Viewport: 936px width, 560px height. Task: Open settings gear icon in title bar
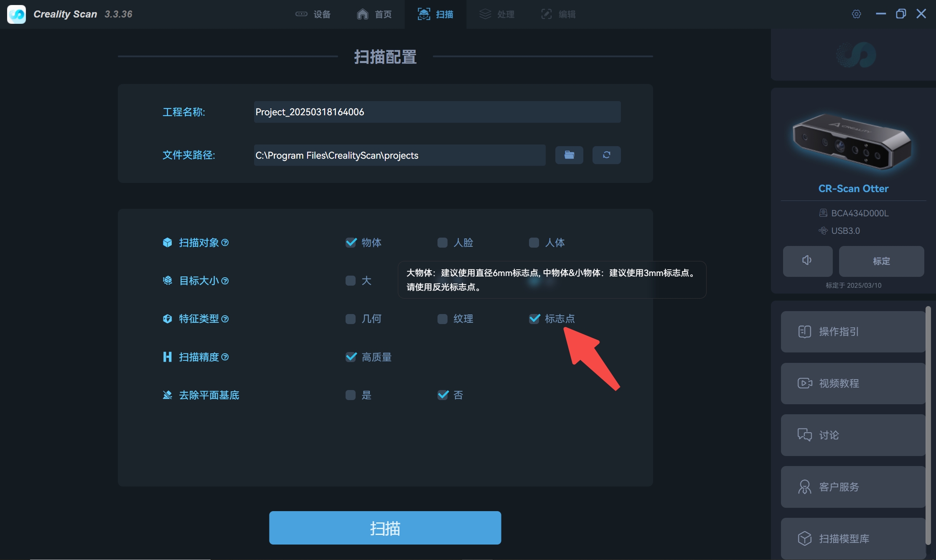coord(856,14)
